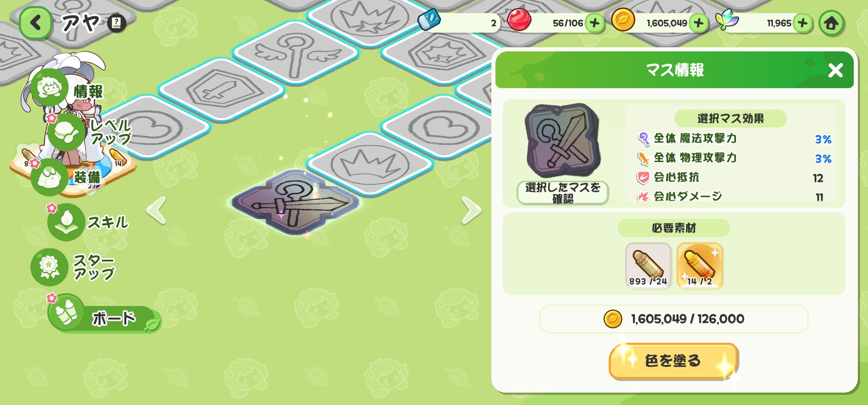
Task: Show next board with right chevron
Action: click(471, 210)
